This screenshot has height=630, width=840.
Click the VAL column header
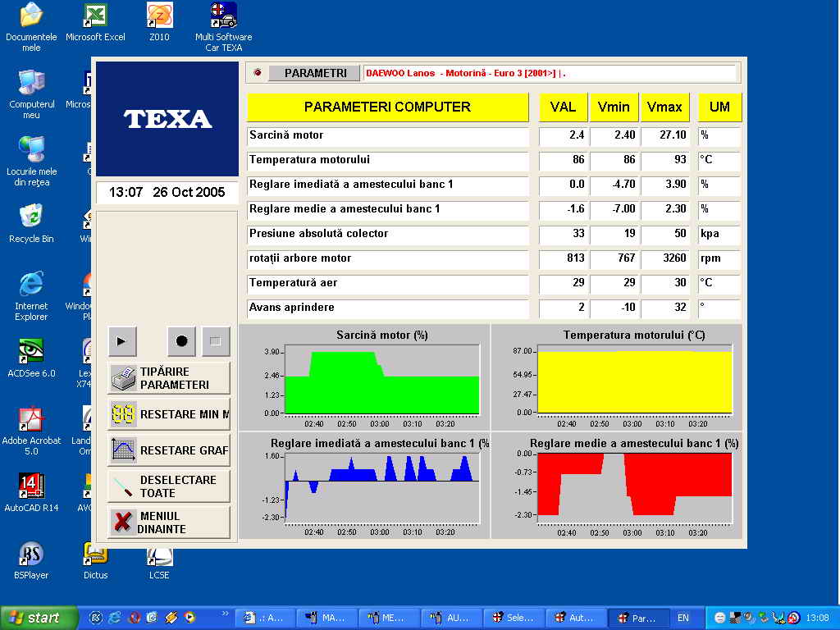tap(563, 107)
